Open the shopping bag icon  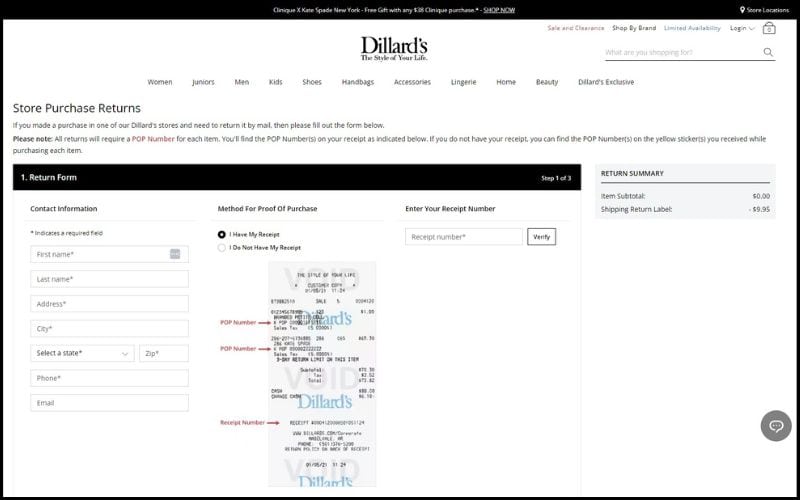coord(769,28)
